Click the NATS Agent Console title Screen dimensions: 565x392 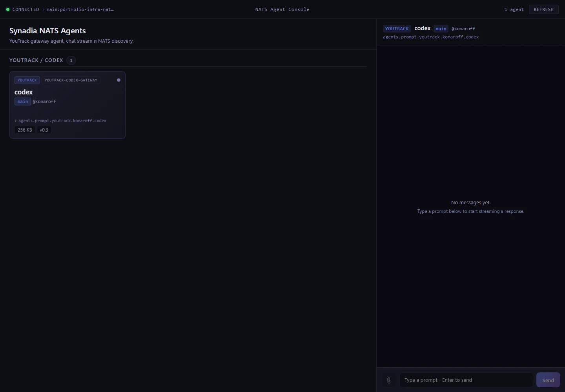(x=282, y=9)
